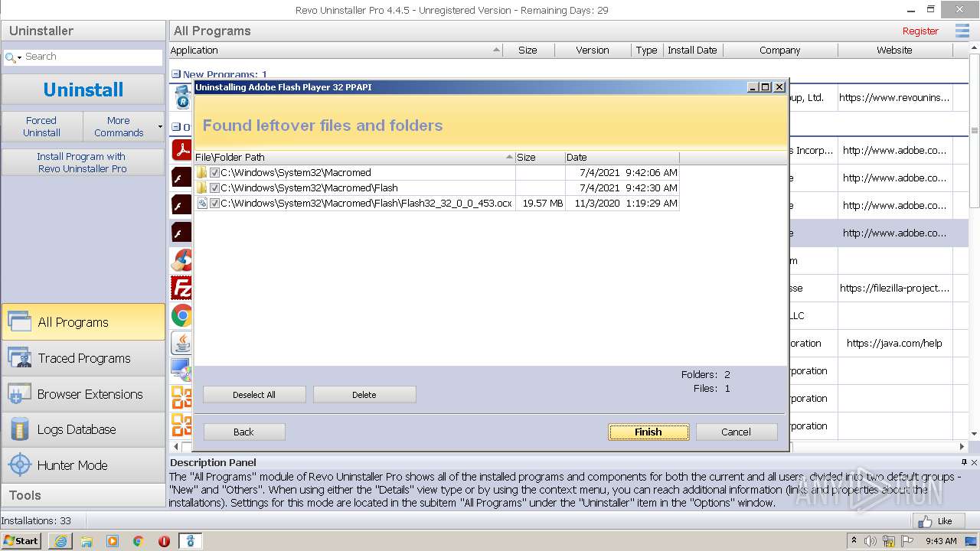Click the Logs Database cylinder icon

tap(19, 429)
